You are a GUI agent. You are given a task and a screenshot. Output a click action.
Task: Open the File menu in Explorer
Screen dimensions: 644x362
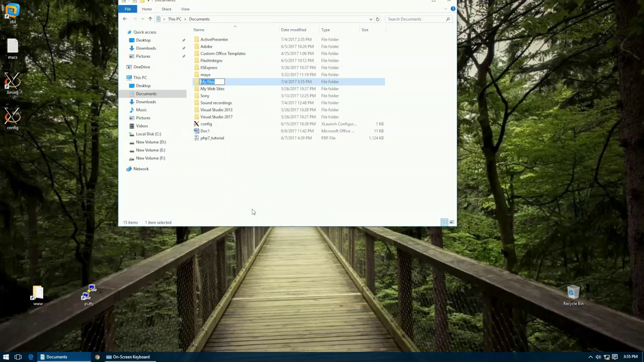(128, 9)
